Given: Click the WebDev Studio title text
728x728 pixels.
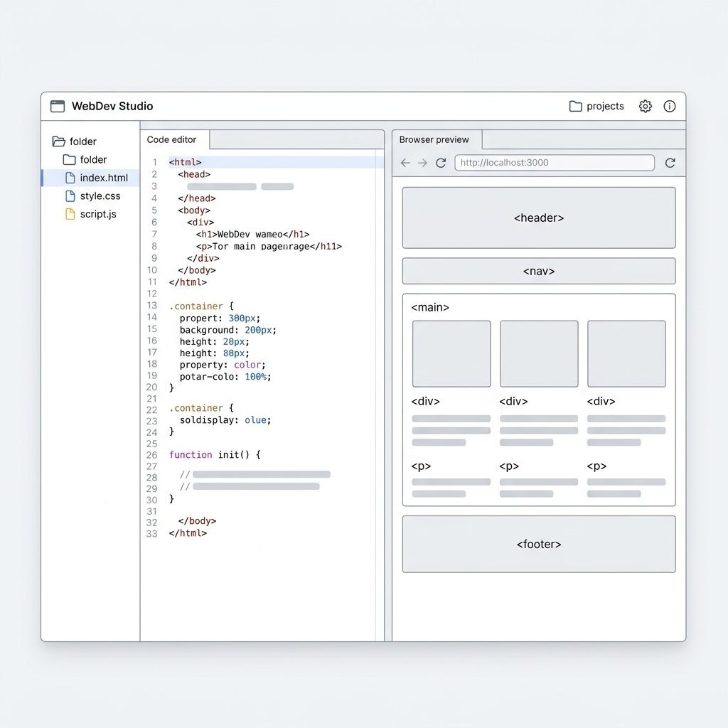Looking at the screenshot, I should pos(112,107).
